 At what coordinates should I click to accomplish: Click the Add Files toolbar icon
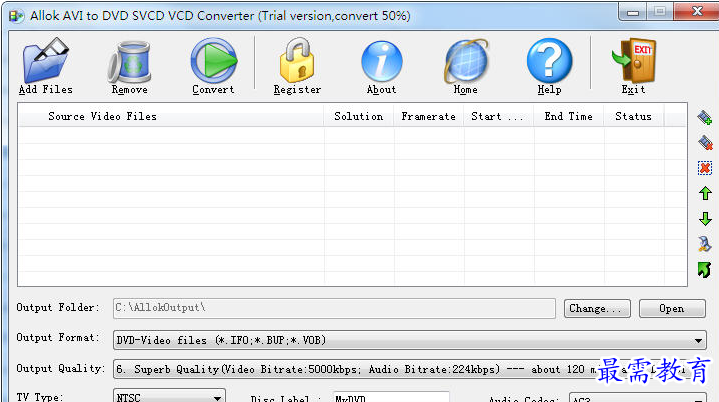pyautogui.click(x=45, y=61)
